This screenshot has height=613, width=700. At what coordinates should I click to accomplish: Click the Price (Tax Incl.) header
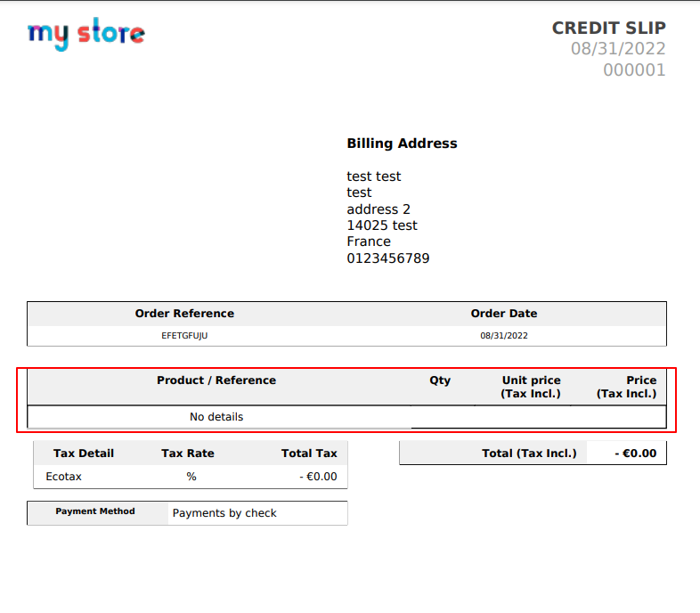(627, 387)
